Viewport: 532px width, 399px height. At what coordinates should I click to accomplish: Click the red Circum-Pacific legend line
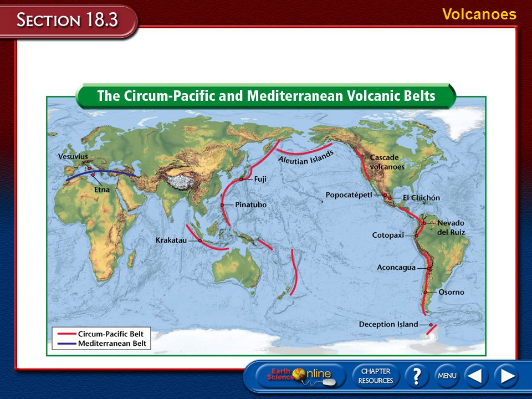click(66, 334)
